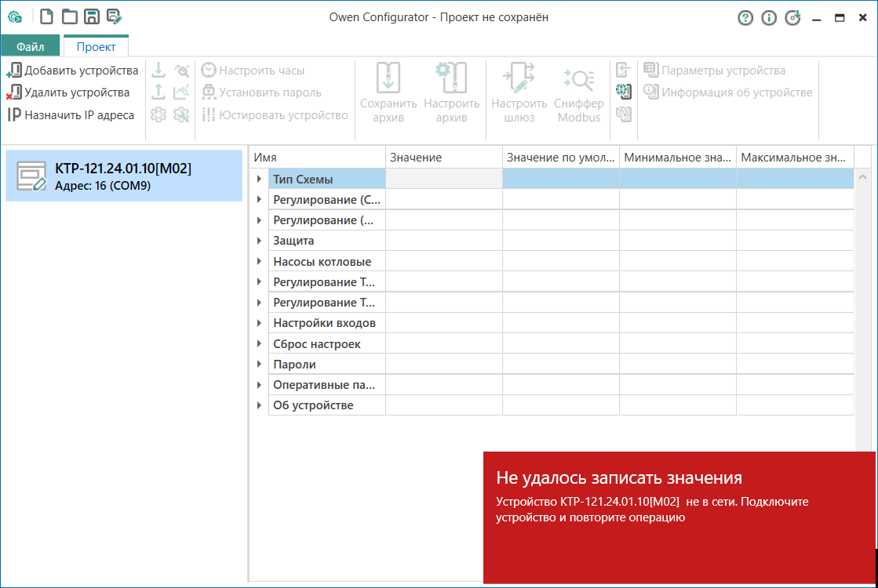Expand the Об устройстве group

coord(259,405)
